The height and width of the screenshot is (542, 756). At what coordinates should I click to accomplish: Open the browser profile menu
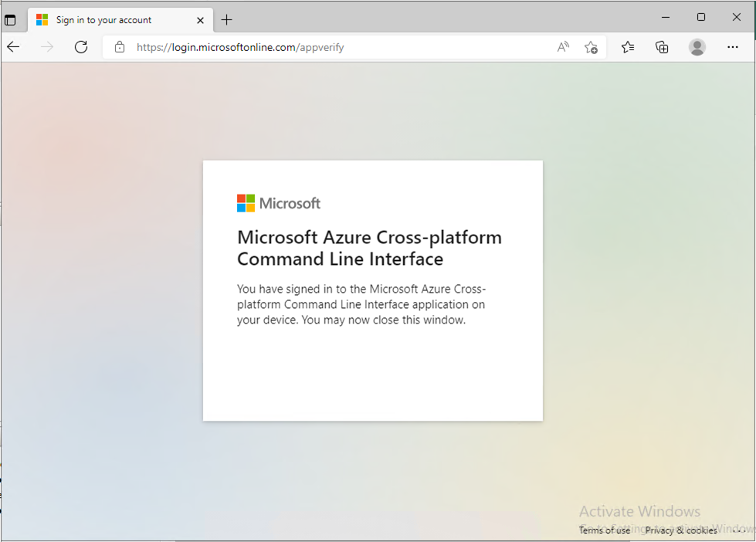697,47
